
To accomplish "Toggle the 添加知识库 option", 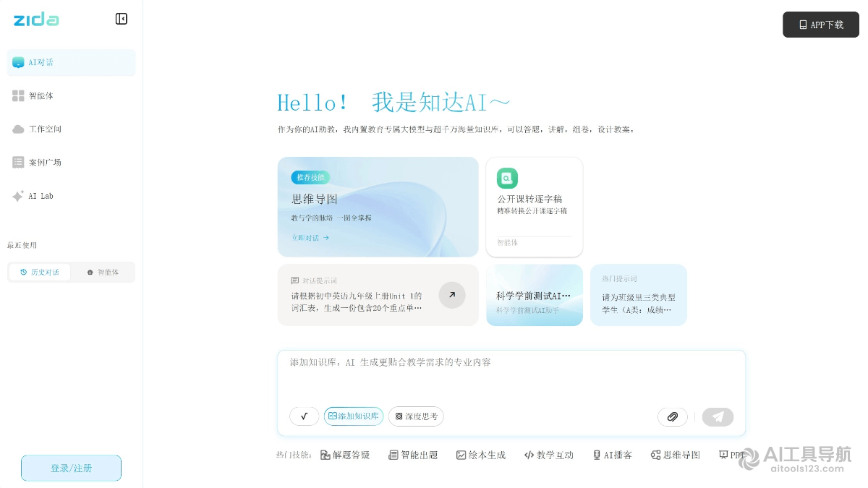I will tap(354, 416).
